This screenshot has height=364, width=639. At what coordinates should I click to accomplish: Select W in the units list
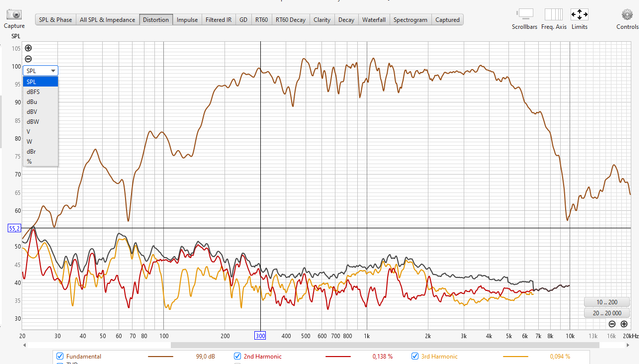[x=40, y=141]
